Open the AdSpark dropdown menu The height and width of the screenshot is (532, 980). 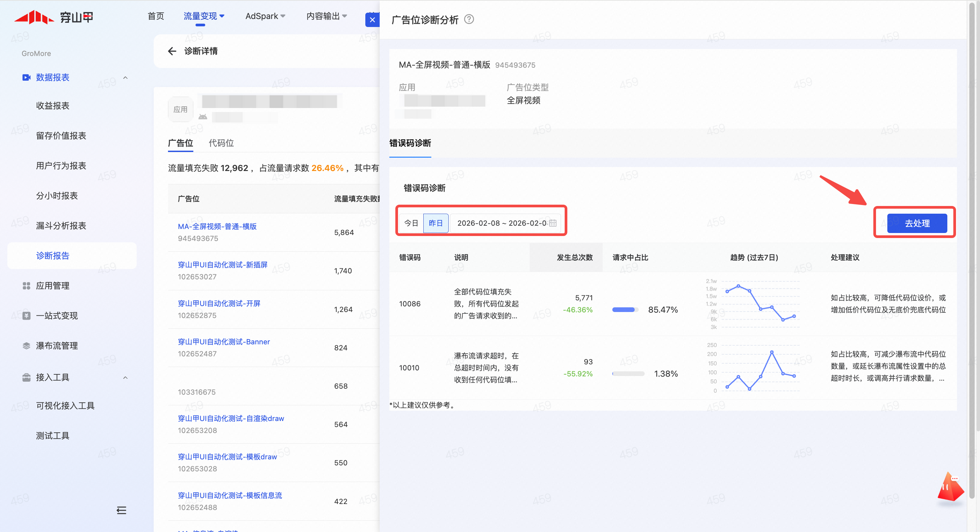click(x=265, y=16)
